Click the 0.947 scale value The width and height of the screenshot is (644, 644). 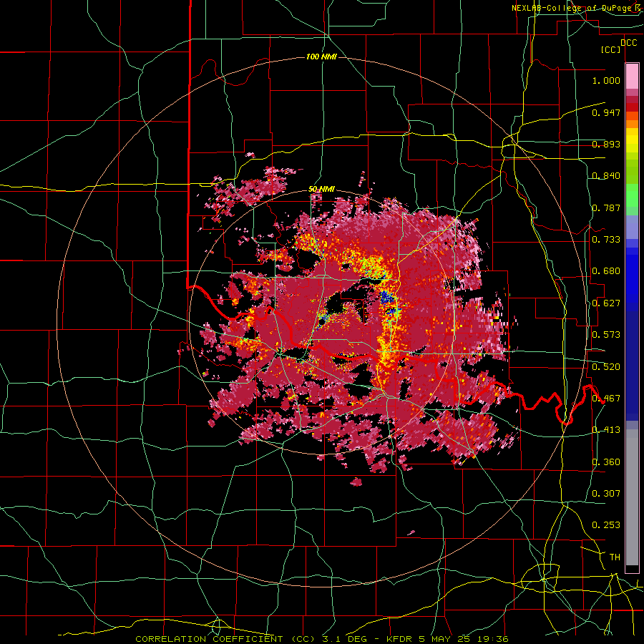point(606,112)
